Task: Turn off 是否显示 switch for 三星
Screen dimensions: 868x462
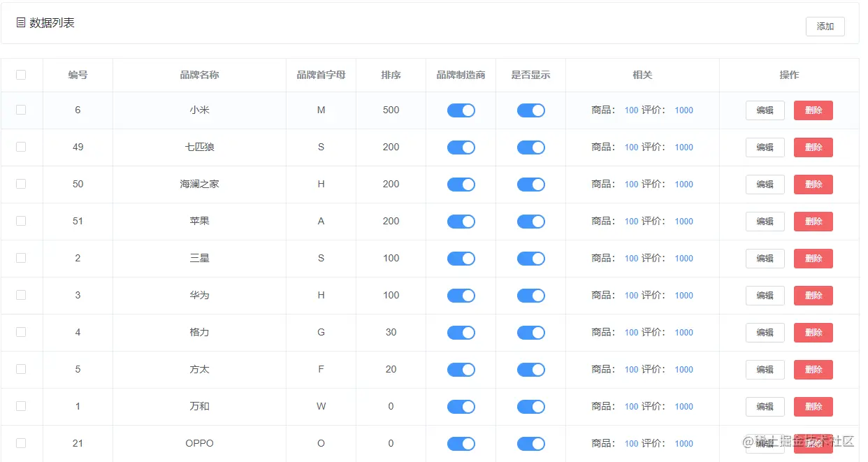Action: tap(531, 259)
